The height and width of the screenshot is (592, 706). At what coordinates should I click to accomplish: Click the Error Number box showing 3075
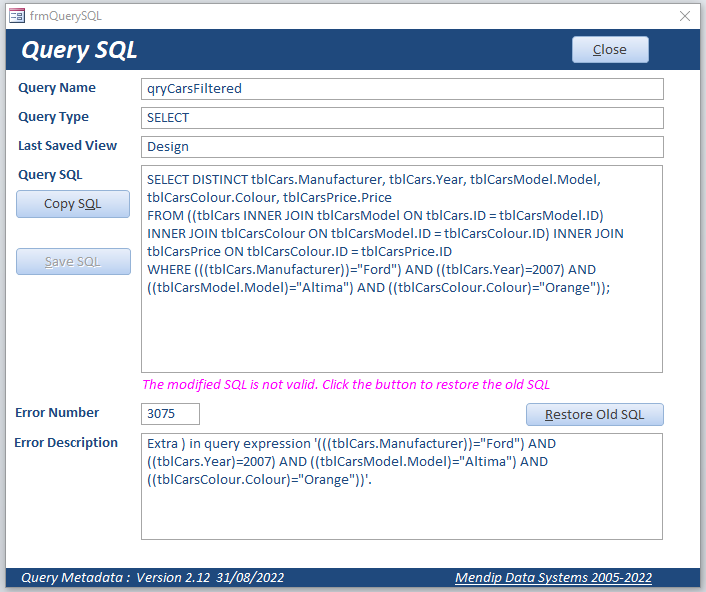tap(170, 414)
